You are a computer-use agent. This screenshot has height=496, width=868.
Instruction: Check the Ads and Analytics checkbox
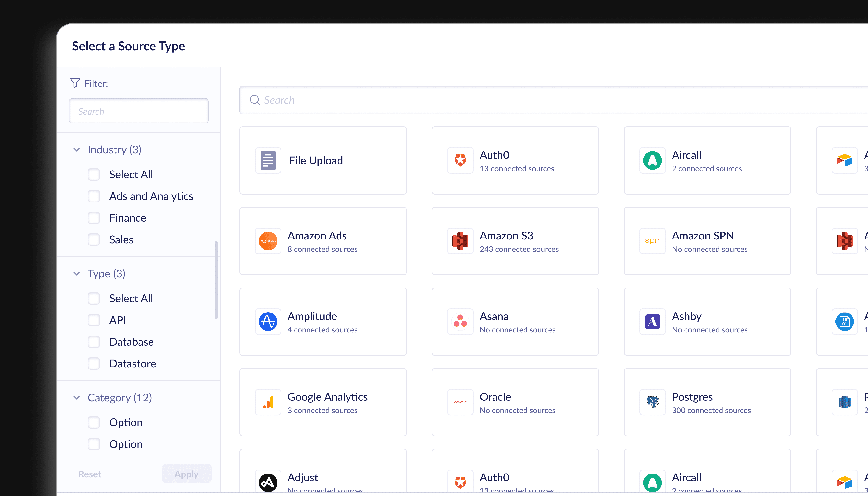[x=94, y=196]
